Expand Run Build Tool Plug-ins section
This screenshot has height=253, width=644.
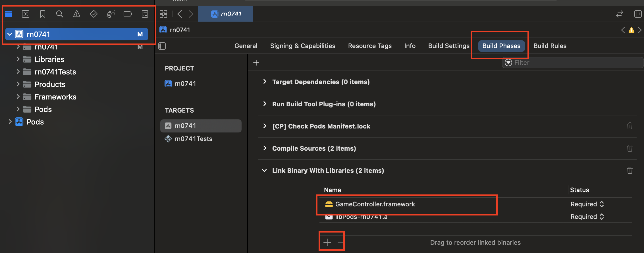coord(265,104)
